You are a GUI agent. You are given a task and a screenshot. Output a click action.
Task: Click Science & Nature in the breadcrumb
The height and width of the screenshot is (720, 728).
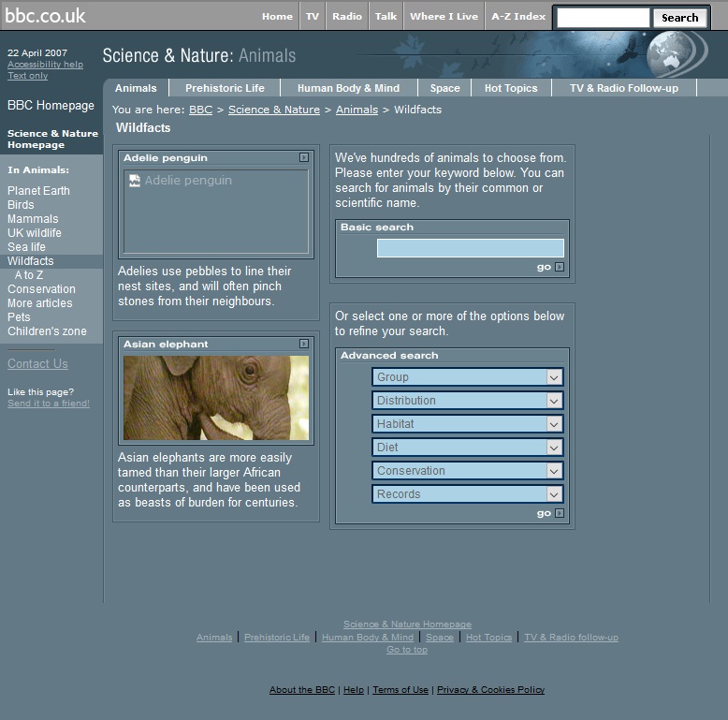click(274, 110)
